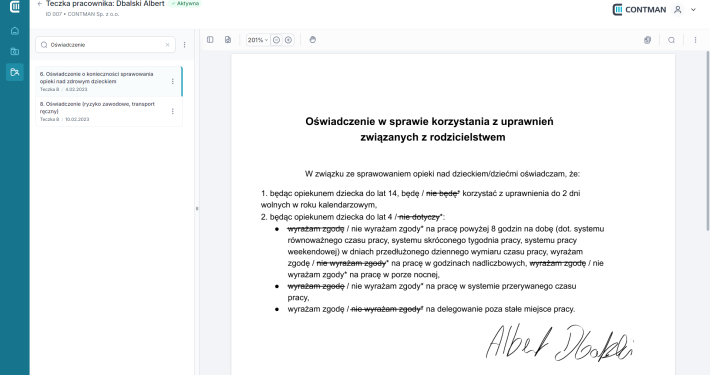Open the employee files sidebar icon
Viewport: 710px width, 375px height.
coord(14,72)
